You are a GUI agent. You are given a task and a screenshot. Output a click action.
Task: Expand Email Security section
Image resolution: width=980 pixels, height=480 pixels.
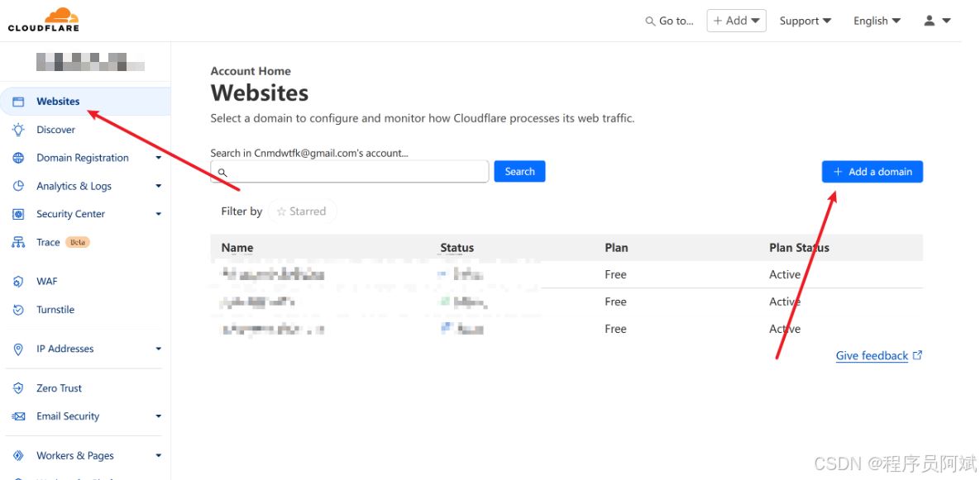coord(158,416)
